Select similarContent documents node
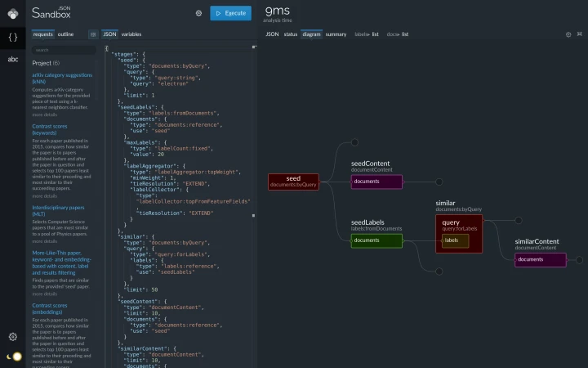The image size is (588, 368). [541, 259]
